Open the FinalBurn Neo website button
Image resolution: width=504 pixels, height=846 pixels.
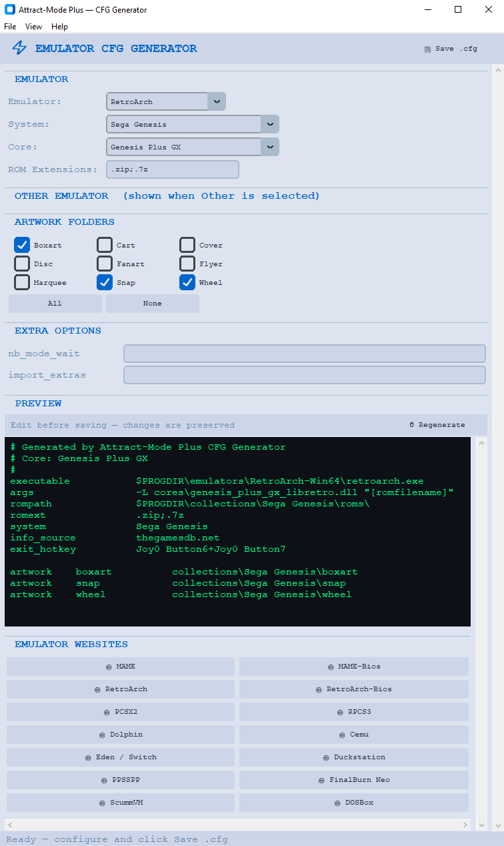[354, 780]
